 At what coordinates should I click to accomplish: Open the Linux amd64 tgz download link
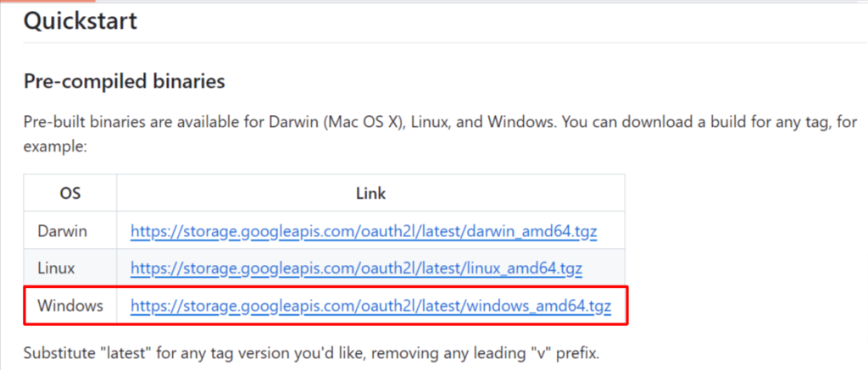click(356, 268)
